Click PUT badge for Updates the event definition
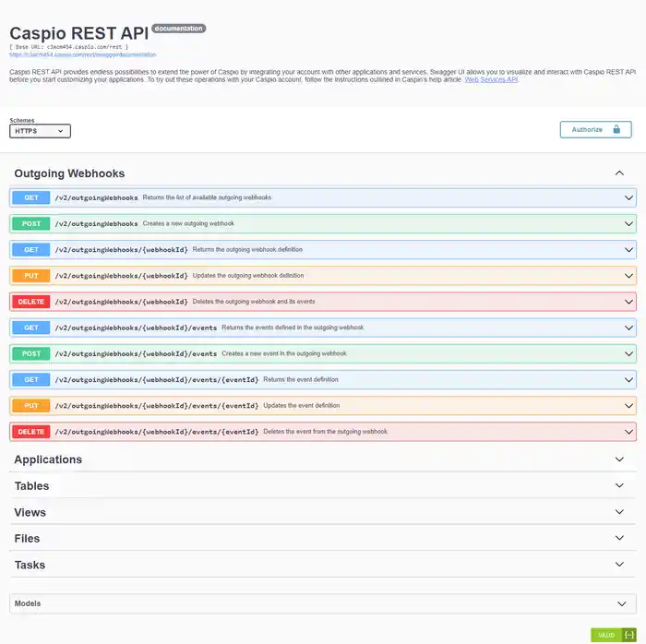646x644 pixels. tap(30, 406)
